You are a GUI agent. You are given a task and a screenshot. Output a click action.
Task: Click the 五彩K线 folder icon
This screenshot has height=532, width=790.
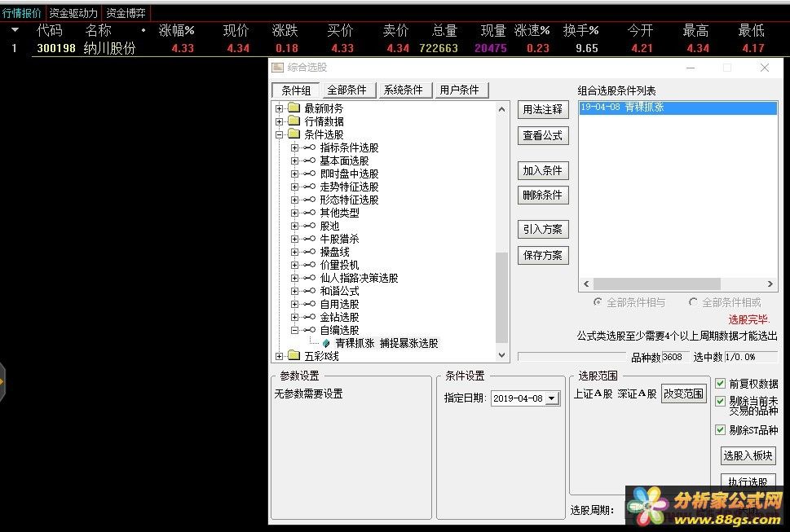coord(293,356)
